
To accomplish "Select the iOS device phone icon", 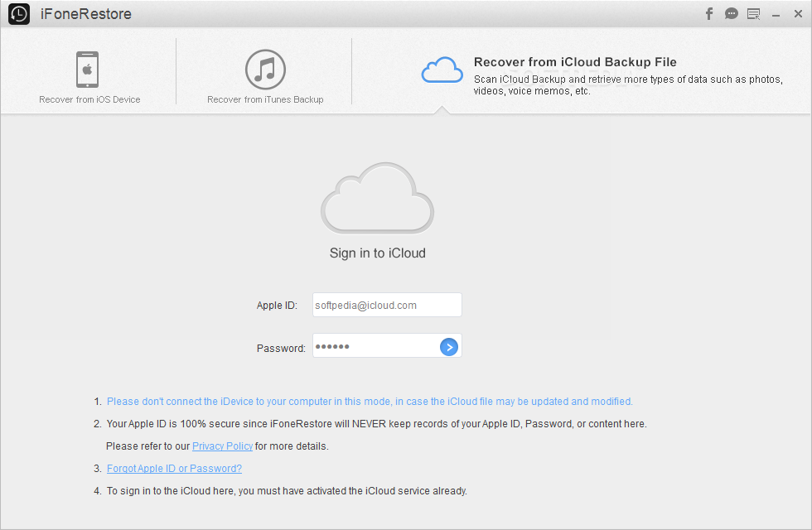I will coord(88,70).
